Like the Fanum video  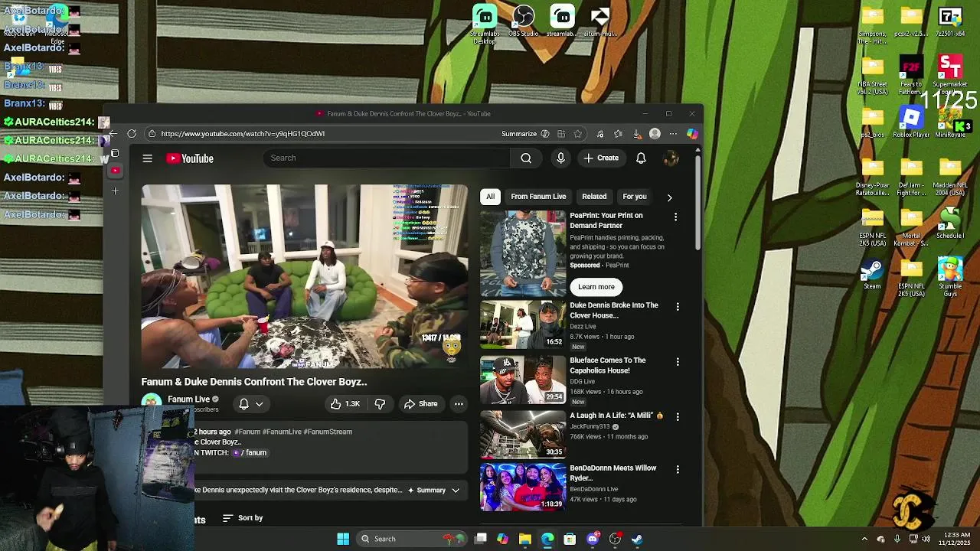pos(345,403)
